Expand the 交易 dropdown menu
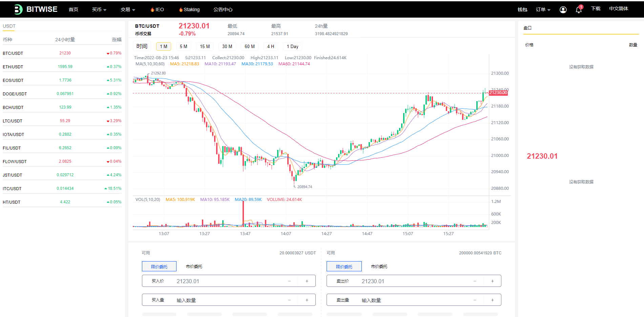The image size is (644, 317). (x=128, y=9)
